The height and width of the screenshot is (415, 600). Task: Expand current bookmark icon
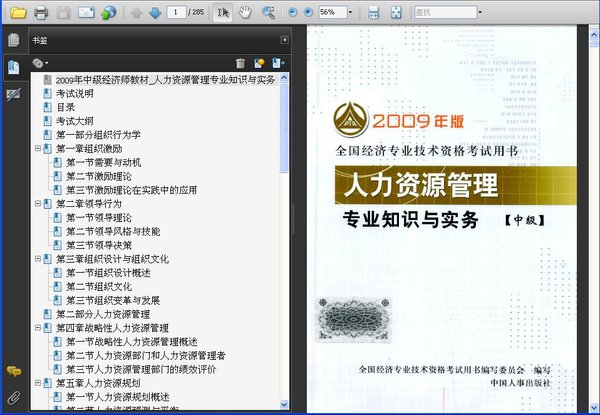(278, 63)
